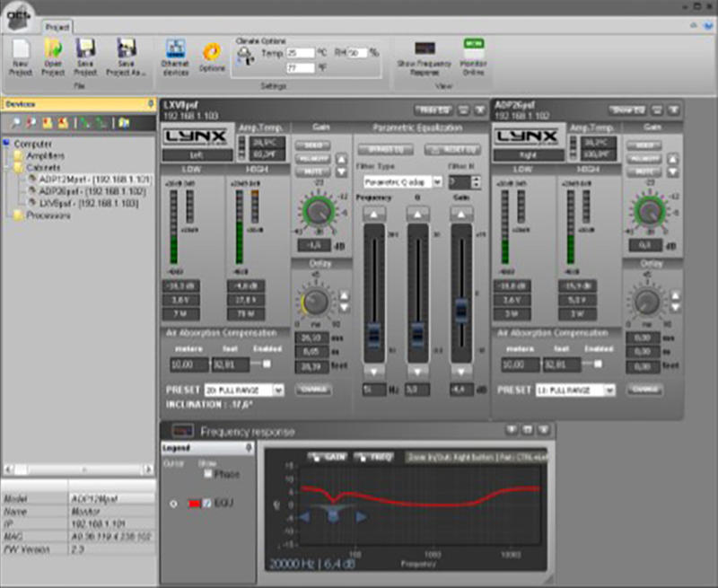The image size is (718, 588).
Task: Click the Monitor Online icon
Action: tap(474, 48)
